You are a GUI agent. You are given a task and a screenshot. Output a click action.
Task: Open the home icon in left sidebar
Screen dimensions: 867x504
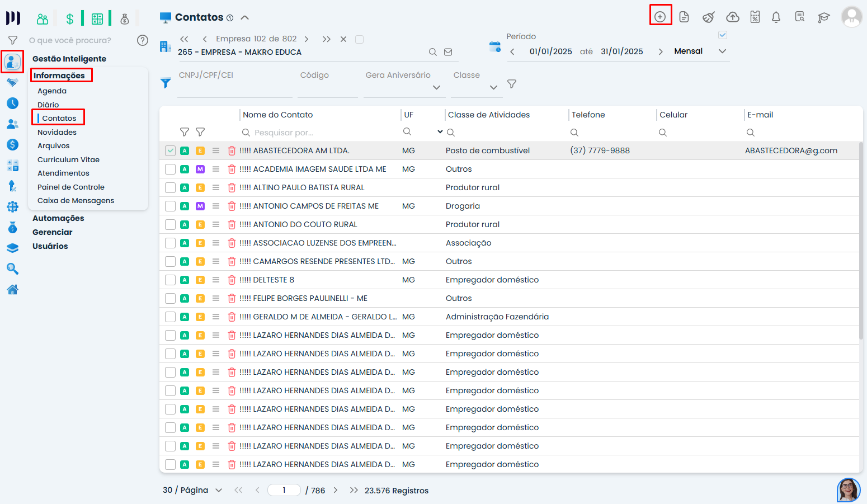tap(12, 289)
